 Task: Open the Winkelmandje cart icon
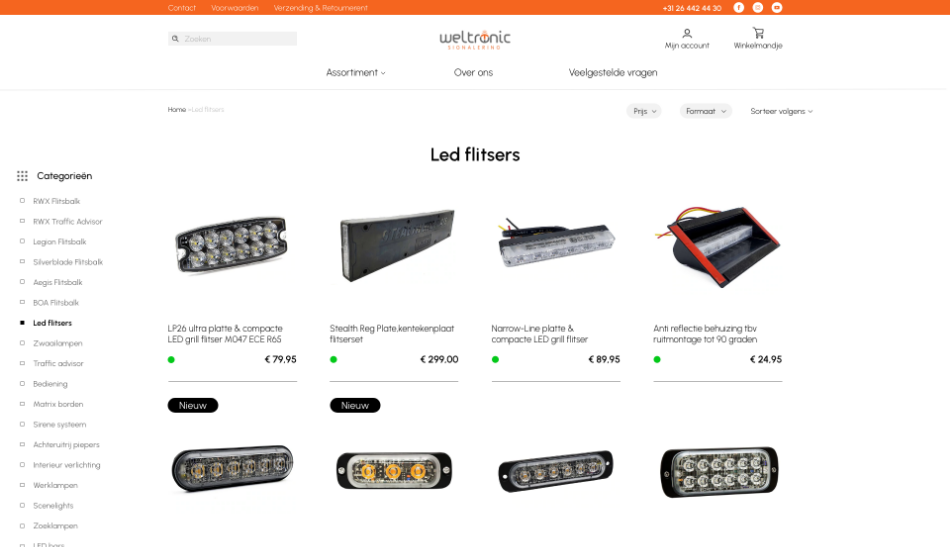tap(758, 33)
